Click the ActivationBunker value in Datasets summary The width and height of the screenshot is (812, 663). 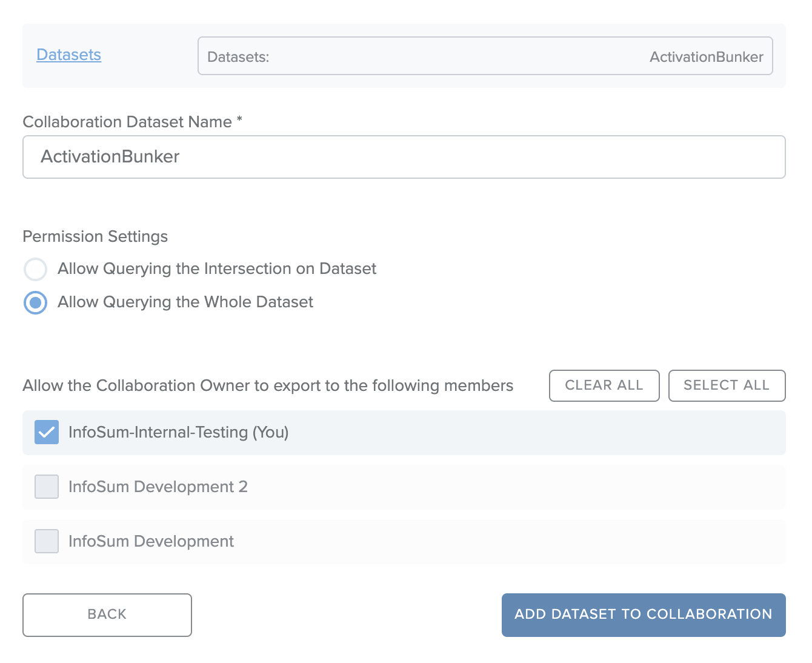click(x=706, y=57)
